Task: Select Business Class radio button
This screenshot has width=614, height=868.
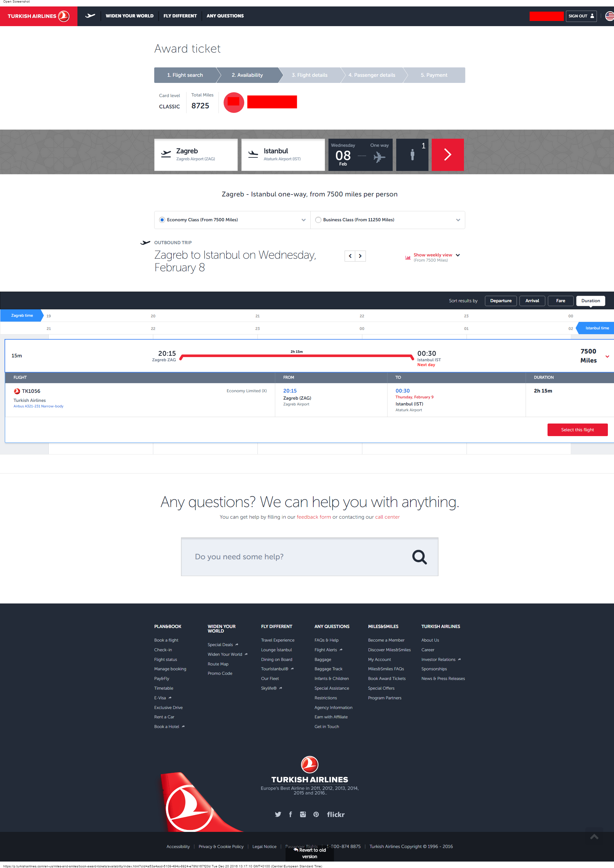Action: 318,220
